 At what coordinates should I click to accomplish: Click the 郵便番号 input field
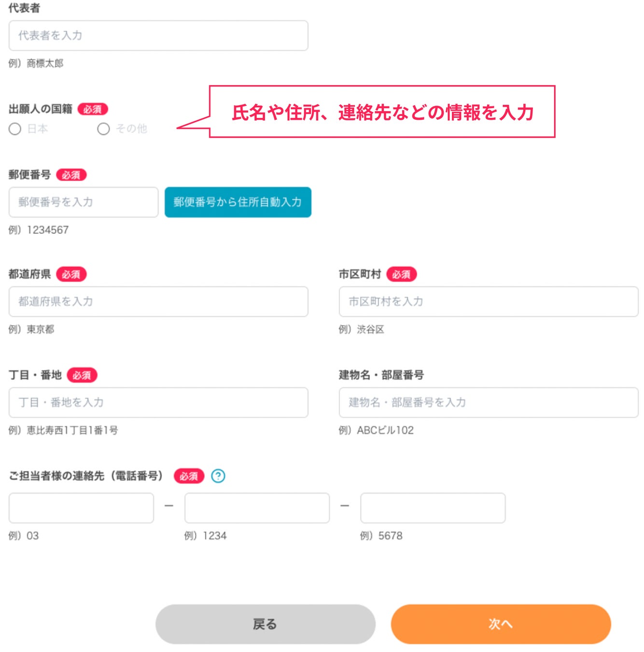click(83, 202)
